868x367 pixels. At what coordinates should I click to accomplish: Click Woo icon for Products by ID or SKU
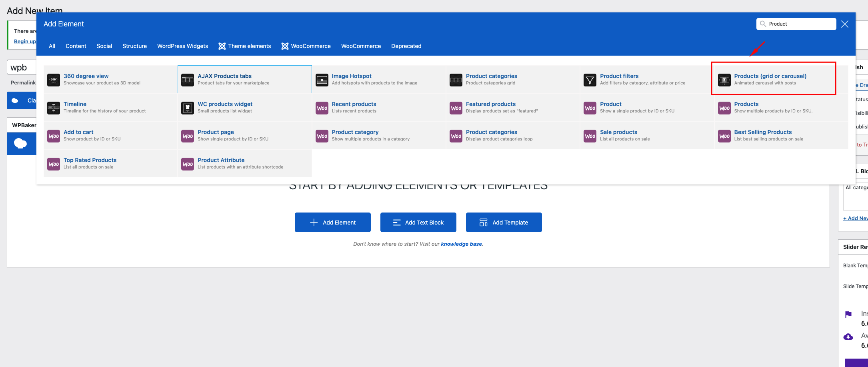point(724,108)
